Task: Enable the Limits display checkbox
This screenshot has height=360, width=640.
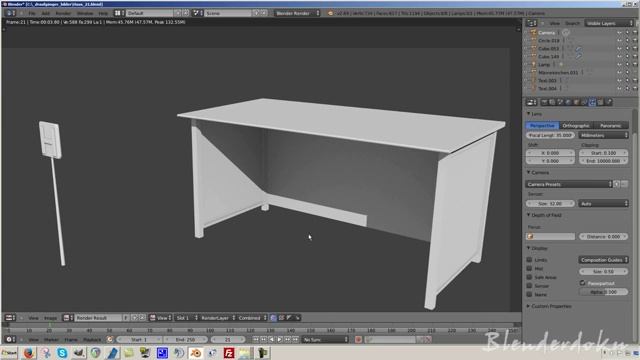Action: [x=529, y=260]
